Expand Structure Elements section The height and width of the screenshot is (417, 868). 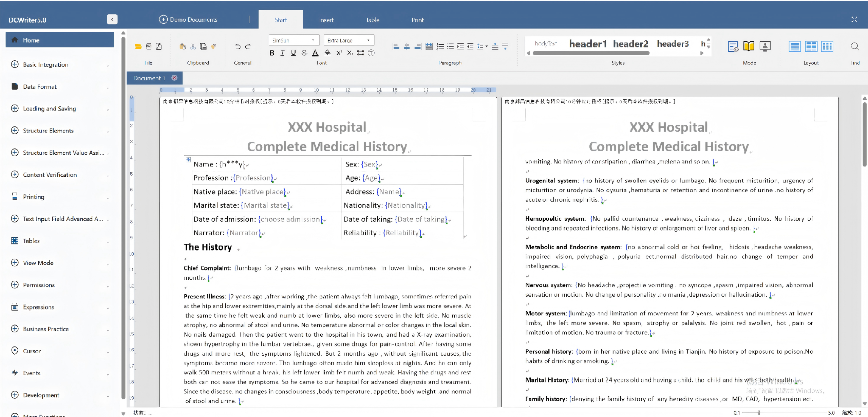point(60,131)
